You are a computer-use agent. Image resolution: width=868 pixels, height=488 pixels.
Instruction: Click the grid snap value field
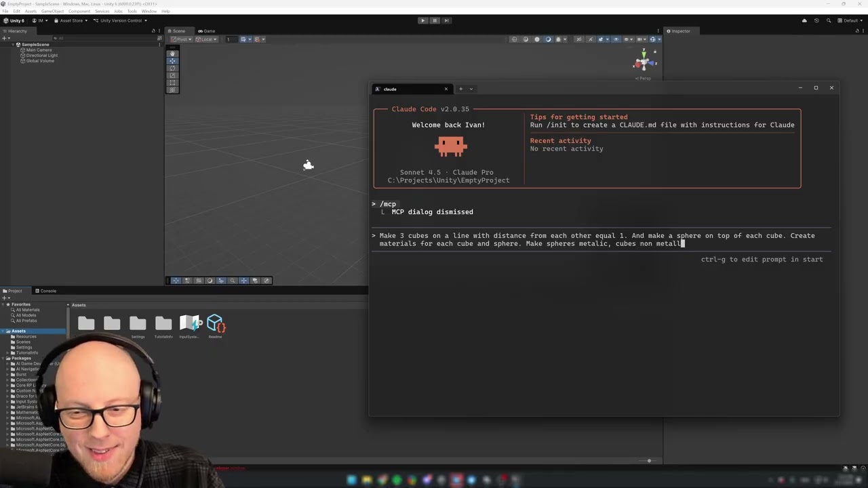pyautogui.click(x=232, y=39)
